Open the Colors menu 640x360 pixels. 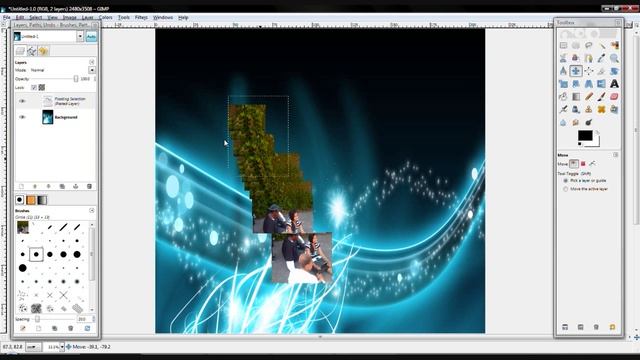click(x=105, y=18)
